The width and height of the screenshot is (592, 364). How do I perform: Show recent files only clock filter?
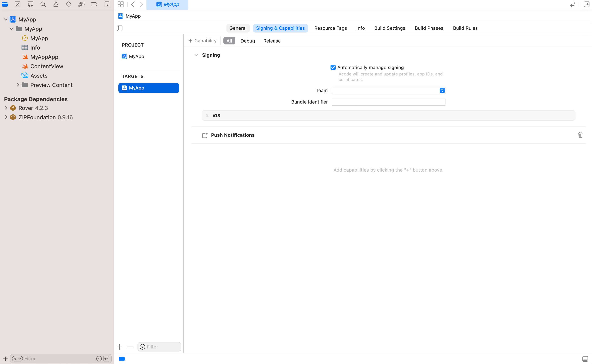click(99, 359)
